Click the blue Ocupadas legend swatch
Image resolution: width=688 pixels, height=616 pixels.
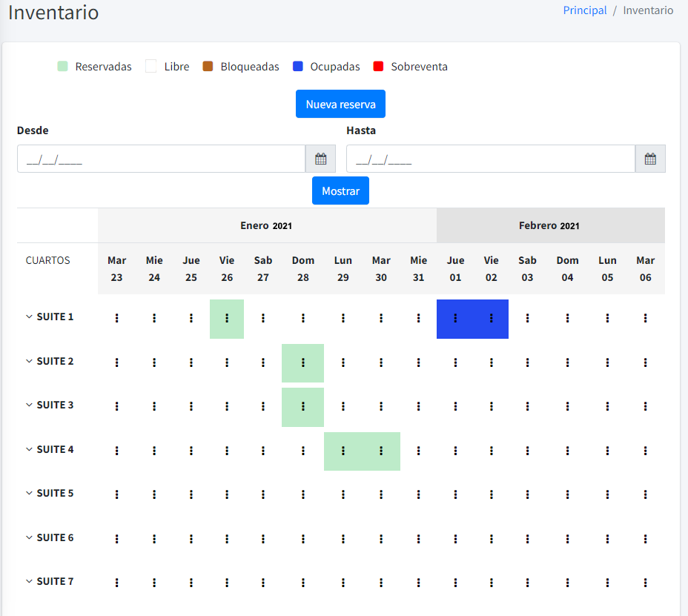298,67
